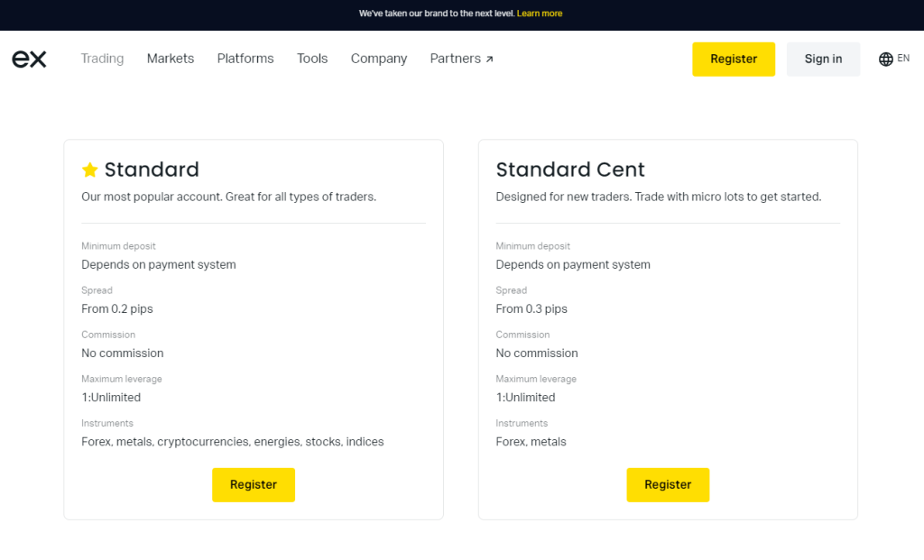Viewport: 924px width, 560px height.
Task: Click the Sign in button
Action: (823, 60)
